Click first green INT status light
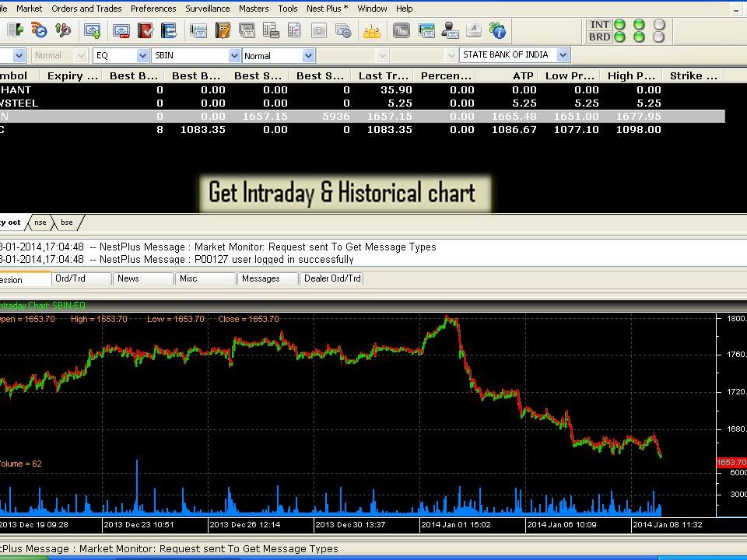The image size is (747, 560). 619,24
